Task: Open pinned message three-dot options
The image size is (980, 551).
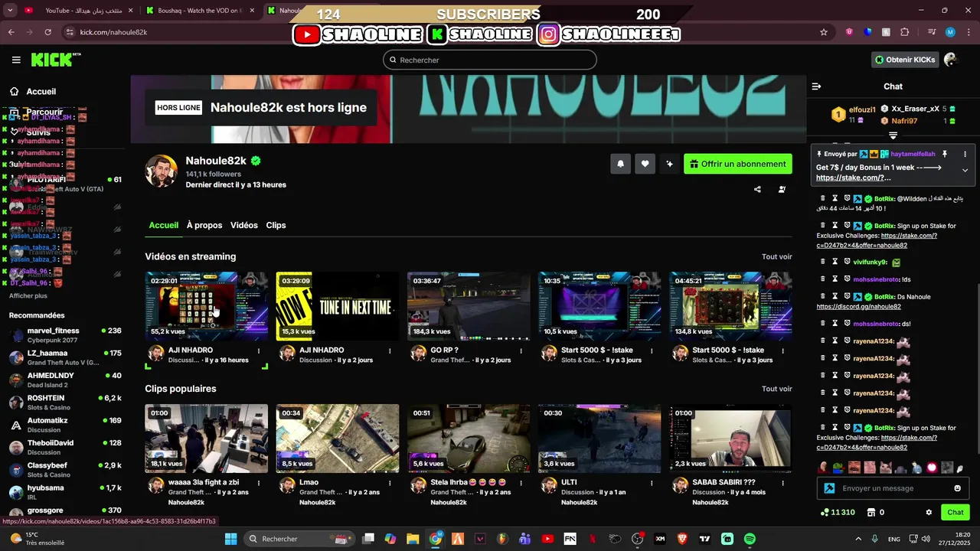Action: (965, 154)
